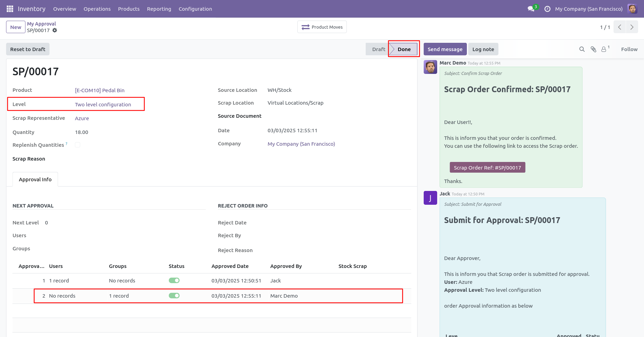Go to the previous record arrow
Screen dimensions: 644x337
pos(620,27)
